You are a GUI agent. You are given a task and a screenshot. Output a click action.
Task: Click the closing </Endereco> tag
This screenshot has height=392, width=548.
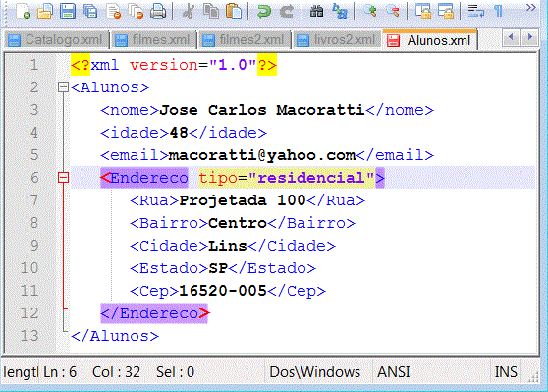point(155,313)
